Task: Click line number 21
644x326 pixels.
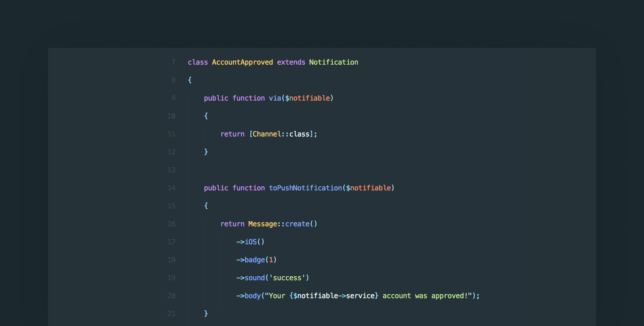Action: point(171,314)
